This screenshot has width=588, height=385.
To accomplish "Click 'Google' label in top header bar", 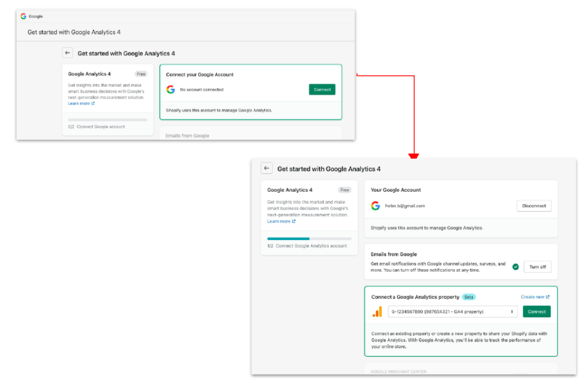I will coord(36,16).
